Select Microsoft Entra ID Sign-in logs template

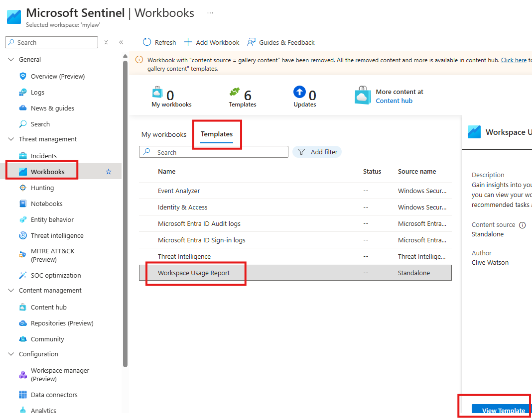coord(295,240)
